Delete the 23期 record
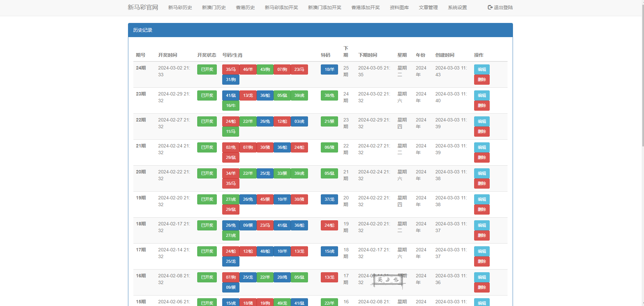This screenshot has width=644, height=306. (x=482, y=106)
